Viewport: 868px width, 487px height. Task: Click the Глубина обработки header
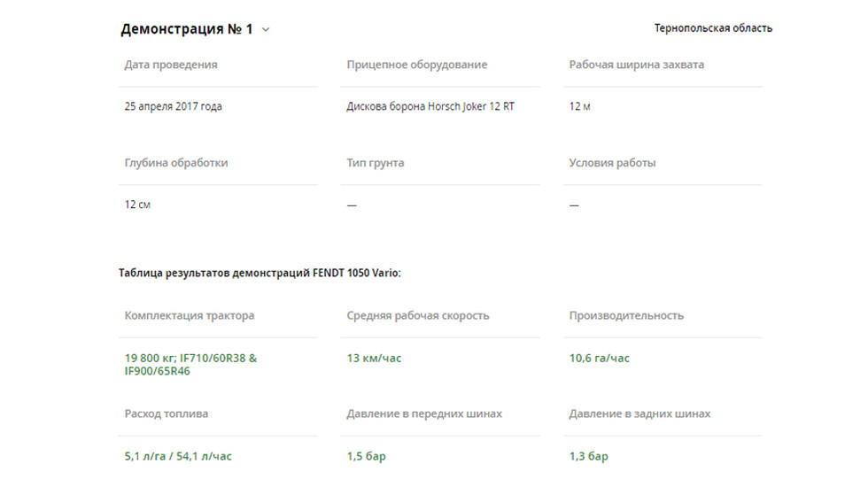176,163
